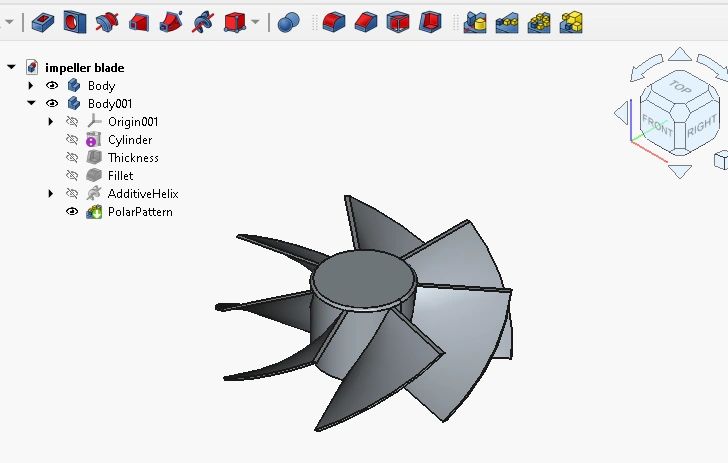Select the PolarPattern feature in tree
Viewport: 728px width, 463px height.
pos(140,212)
